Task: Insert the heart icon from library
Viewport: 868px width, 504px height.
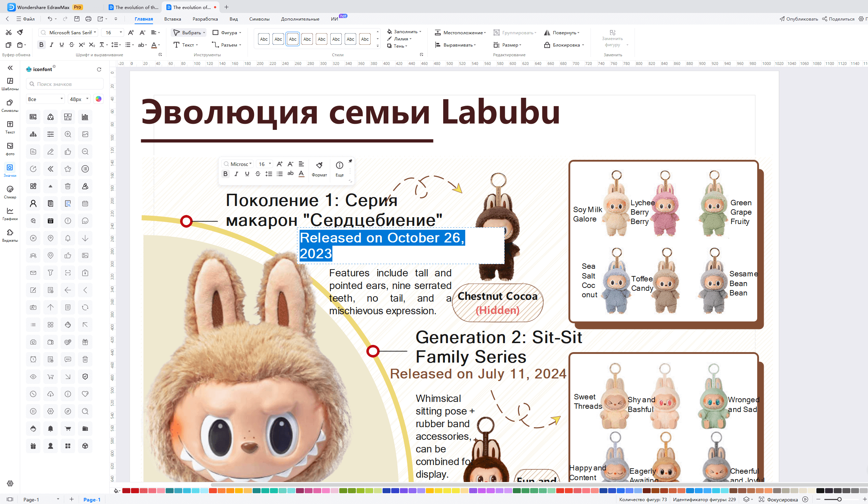Action: pos(85,394)
